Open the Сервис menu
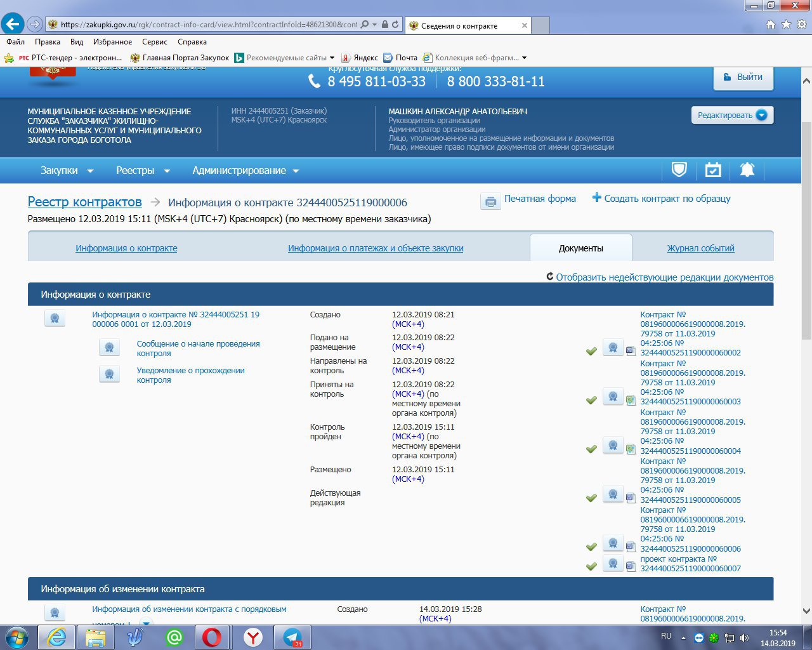Viewport: 812px width, 650px height. (155, 42)
